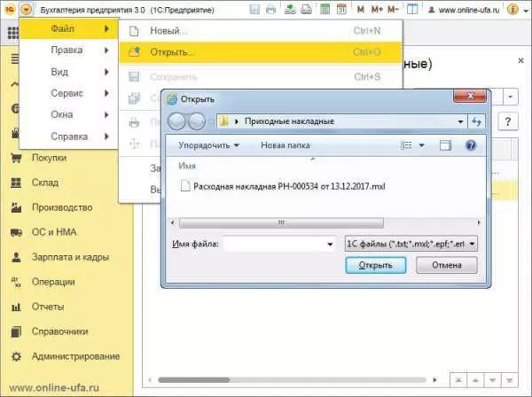The height and width of the screenshot is (397, 532).
Task: Click the ? help button in main window
Action: [x=507, y=121]
